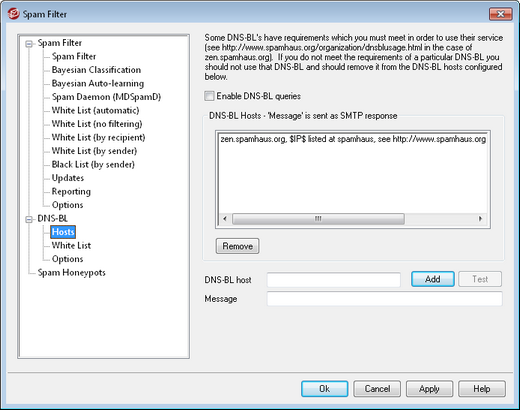520x410 pixels.
Task: Enable DNS-BL queries checkbox
Action: tap(209, 96)
